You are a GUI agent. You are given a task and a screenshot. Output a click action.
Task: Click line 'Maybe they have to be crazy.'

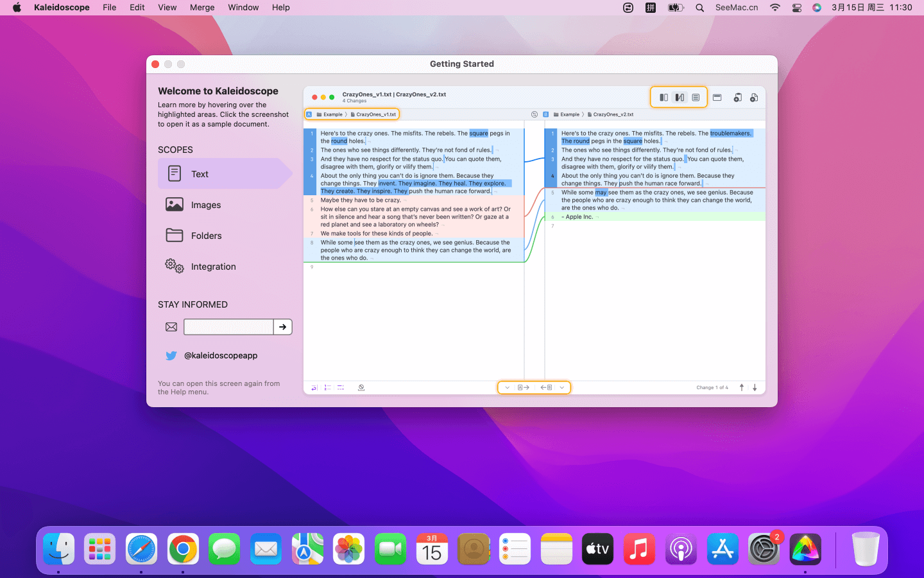click(361, 200)
